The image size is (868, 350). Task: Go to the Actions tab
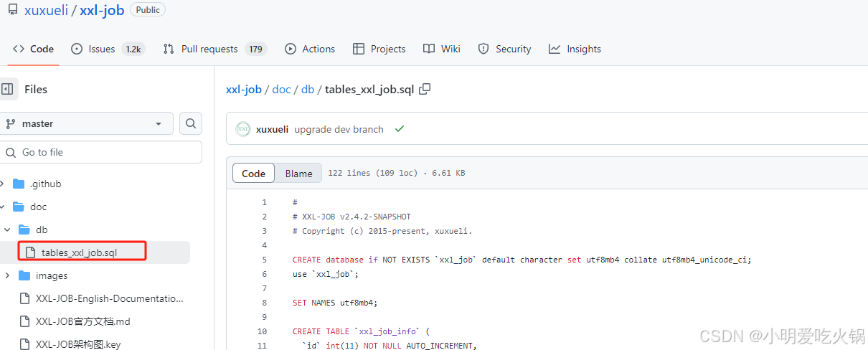310,49
